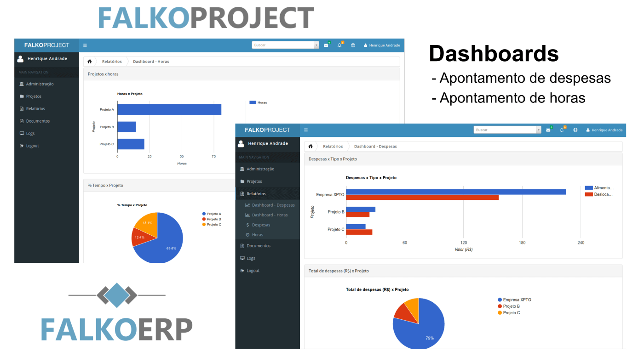Toggle sidebar with hamburger icon in Despesas window
The width and height of the screenshot is (644, 362).
click(x=306, y=130)
